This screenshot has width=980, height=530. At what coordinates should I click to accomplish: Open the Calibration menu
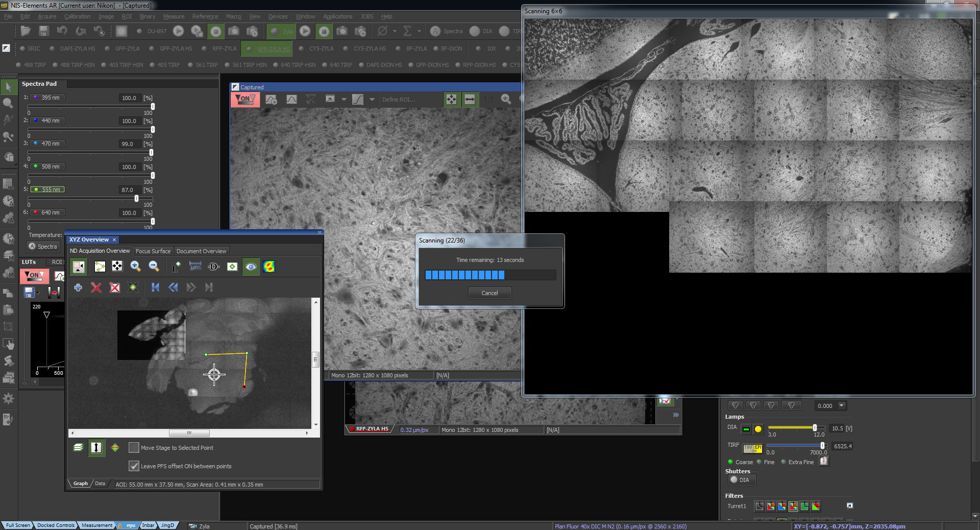click(x=77, y=16)
